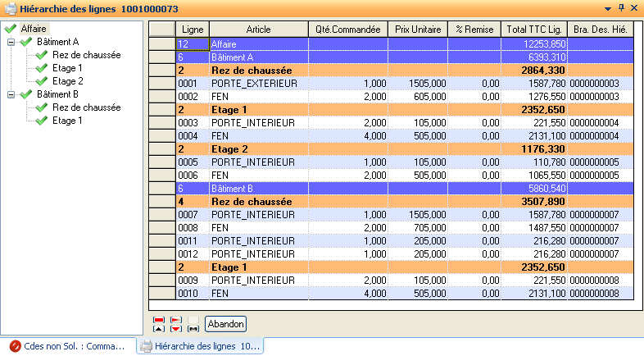Select Etage 1 under Bâtiment A
This screenshot has width=644, height=356.
pos(67,68)
